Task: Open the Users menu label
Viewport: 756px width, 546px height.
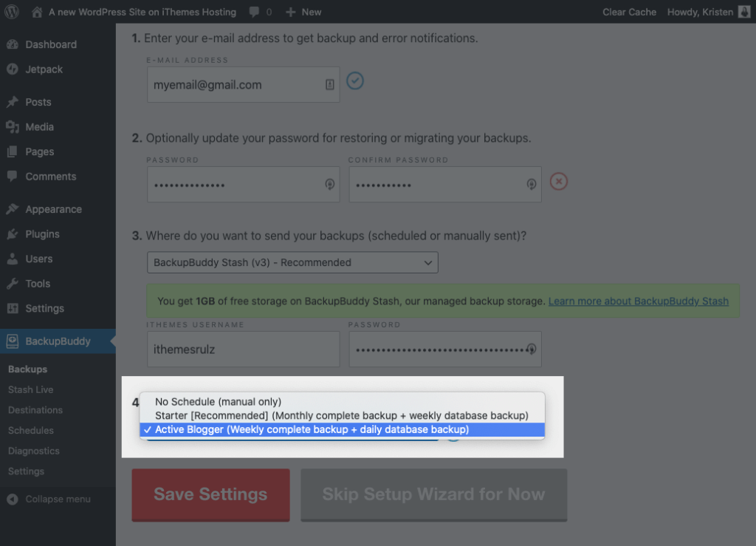Action: coord(39,259)
